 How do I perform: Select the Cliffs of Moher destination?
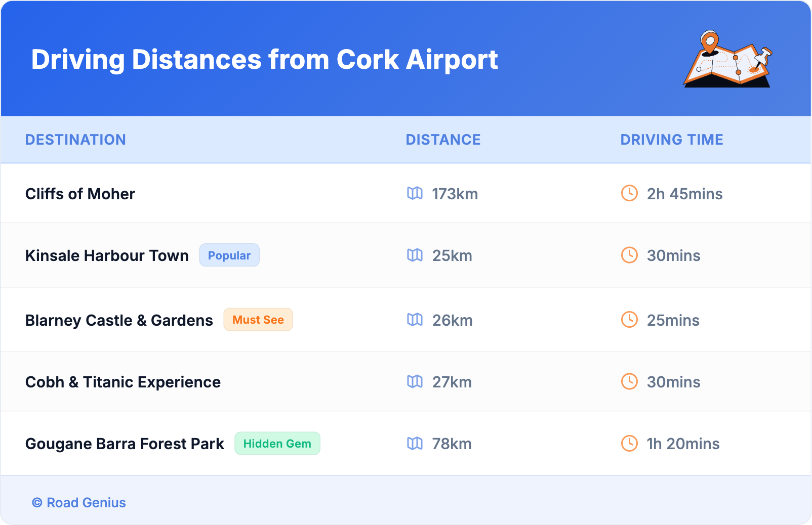click(x=80, y=194)
